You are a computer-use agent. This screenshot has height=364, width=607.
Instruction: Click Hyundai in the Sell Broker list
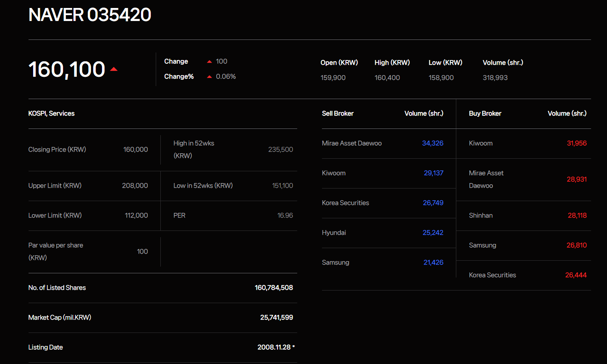click(x=334, y=233)
